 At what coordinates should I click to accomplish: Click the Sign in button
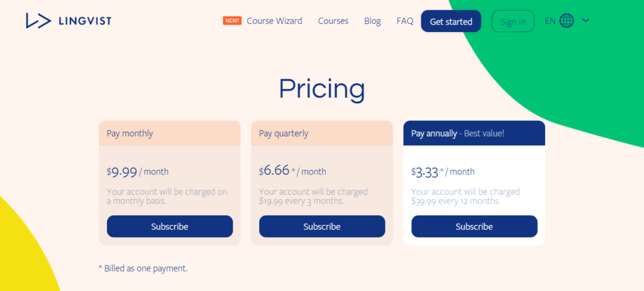(x=513, y=21)
